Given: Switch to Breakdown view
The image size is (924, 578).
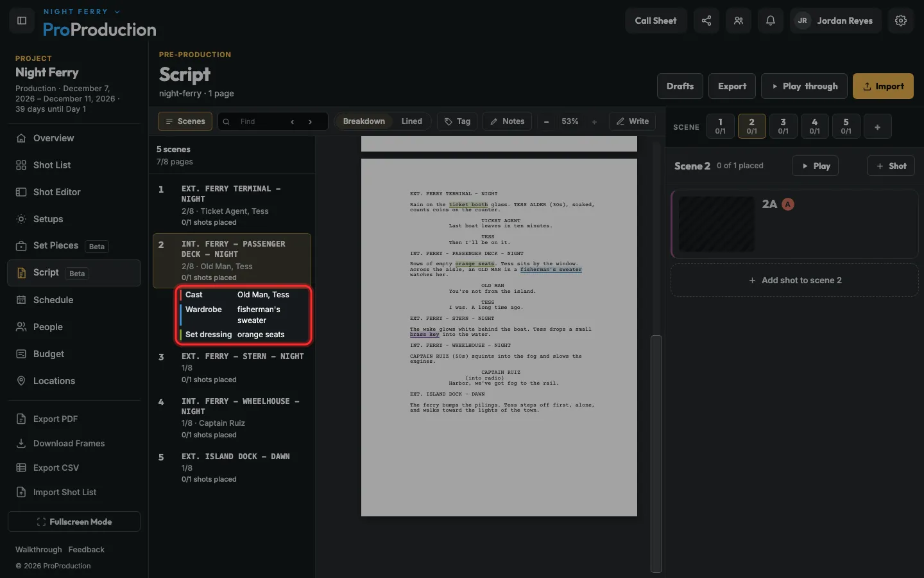Looking at the screenshot, I should [364, 121].
